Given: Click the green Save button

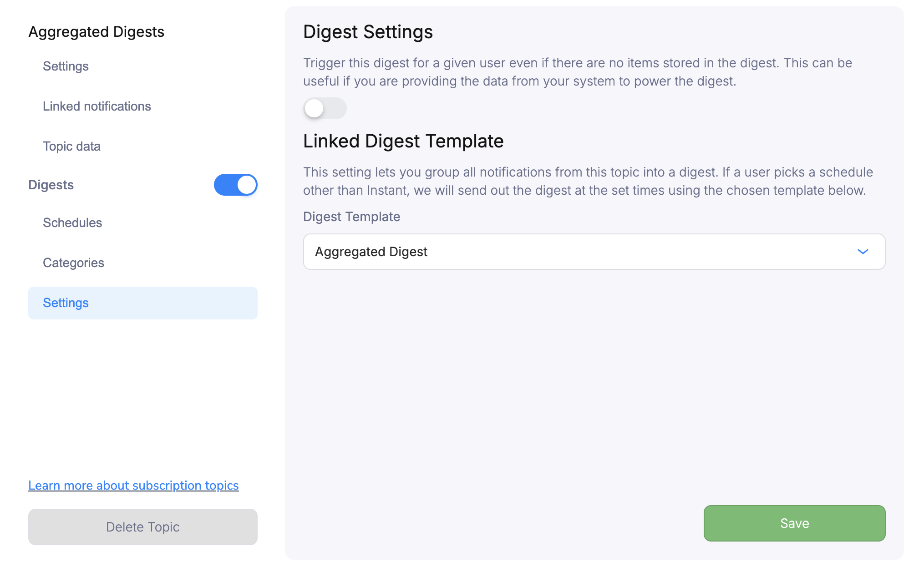Looking at the screenshot, I should [x=794, y=523].
